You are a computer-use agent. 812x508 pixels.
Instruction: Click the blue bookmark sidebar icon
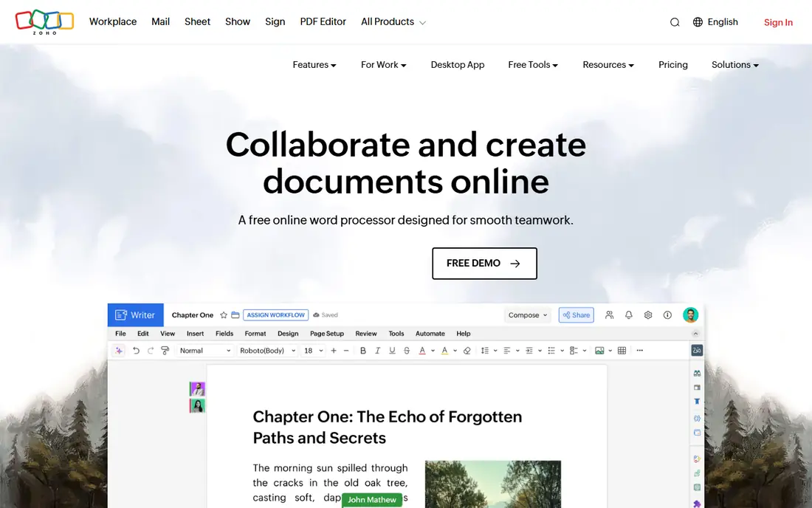click(x=697, y=402)
